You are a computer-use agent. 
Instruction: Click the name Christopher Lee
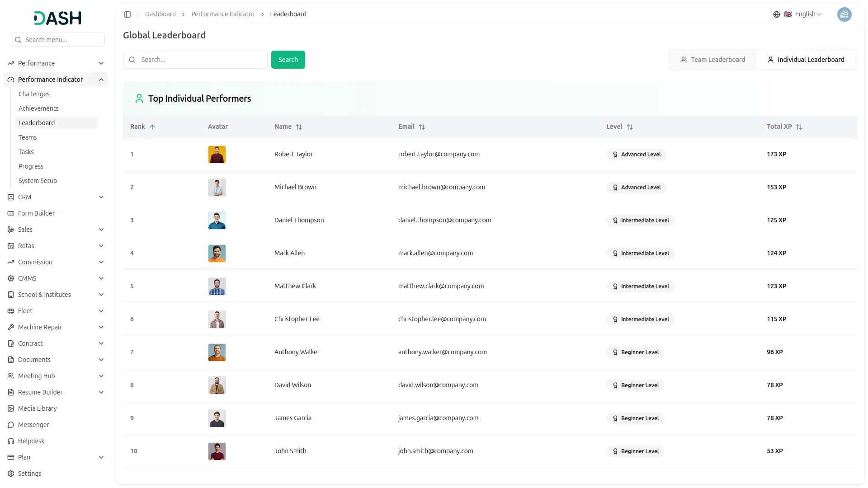(x=297, y=319)
